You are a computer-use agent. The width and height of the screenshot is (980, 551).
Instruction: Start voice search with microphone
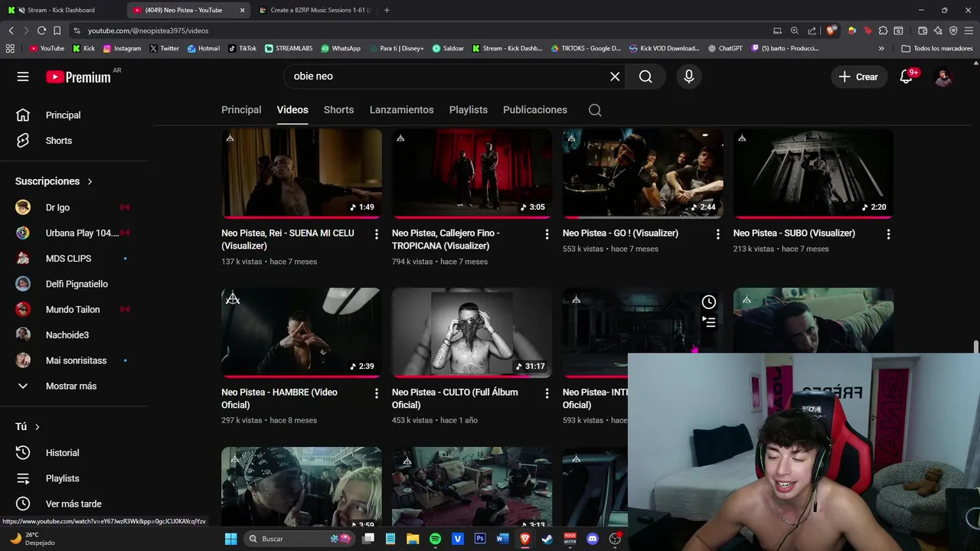(689, 77)
